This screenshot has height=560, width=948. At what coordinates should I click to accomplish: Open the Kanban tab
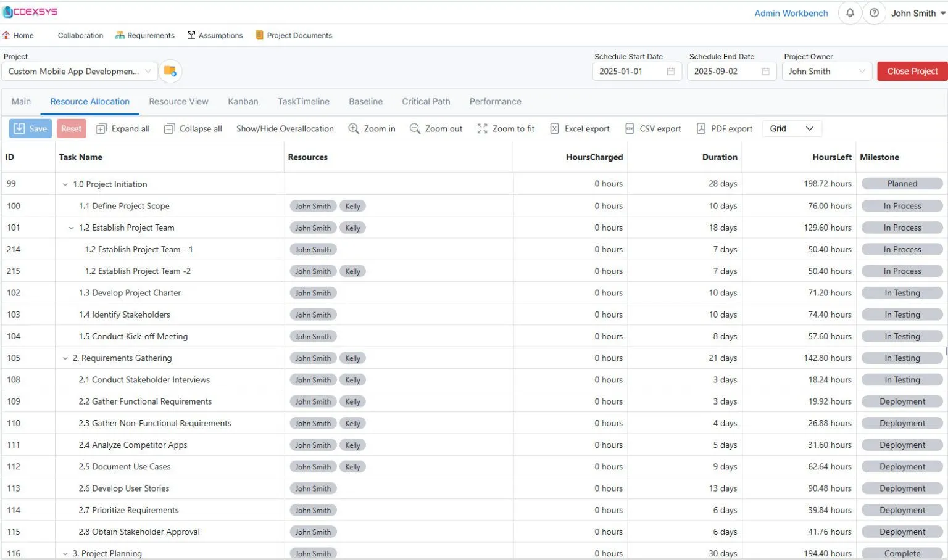(x=243, y=101)
